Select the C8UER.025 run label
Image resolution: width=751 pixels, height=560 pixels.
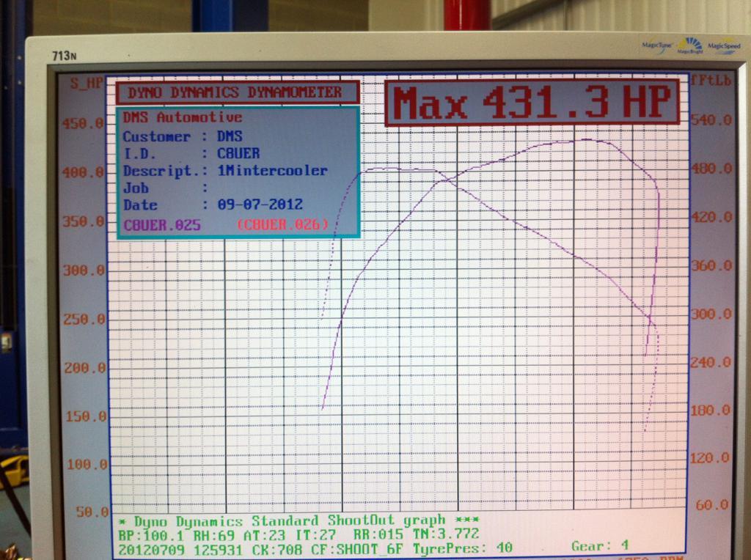(162, 225)
